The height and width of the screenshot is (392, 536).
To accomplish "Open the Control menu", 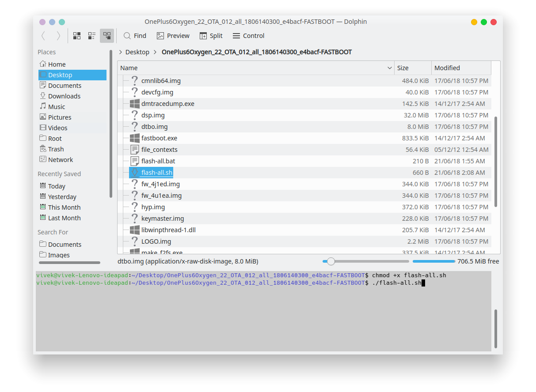I will (248, 36).
